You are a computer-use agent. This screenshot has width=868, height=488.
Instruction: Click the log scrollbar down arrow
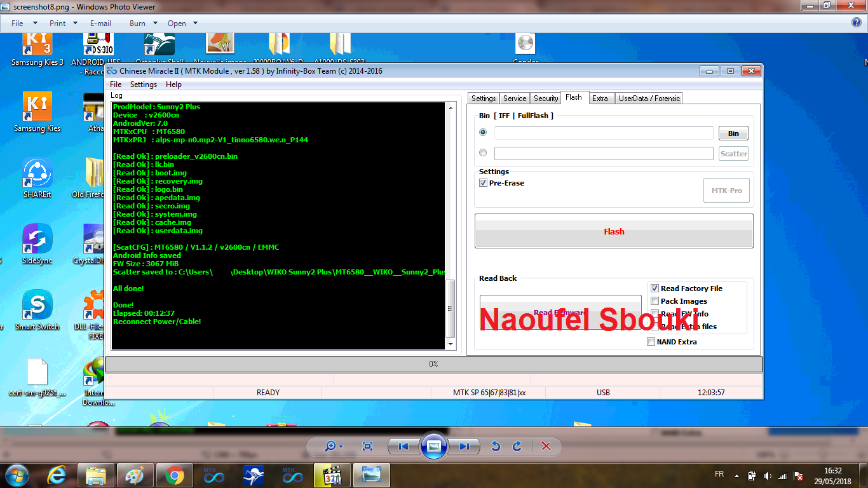(451, 344)
